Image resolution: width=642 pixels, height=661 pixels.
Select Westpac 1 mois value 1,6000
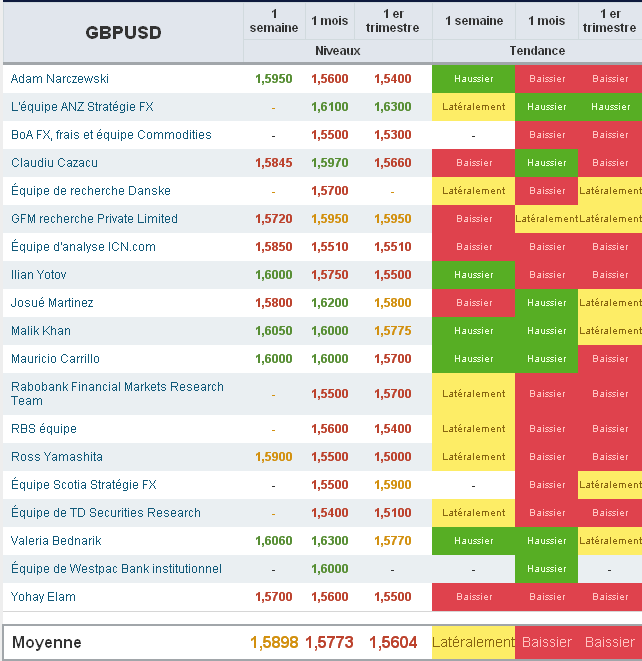coord(330,569)
